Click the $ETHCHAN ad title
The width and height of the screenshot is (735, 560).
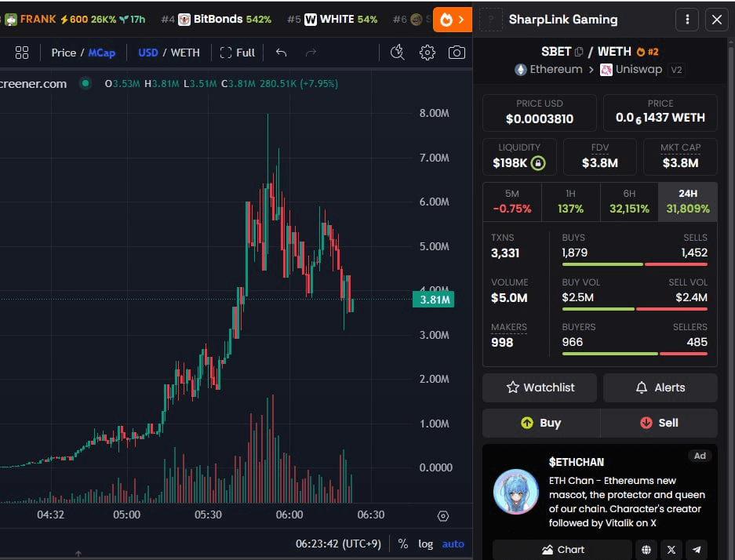[576, 463]
